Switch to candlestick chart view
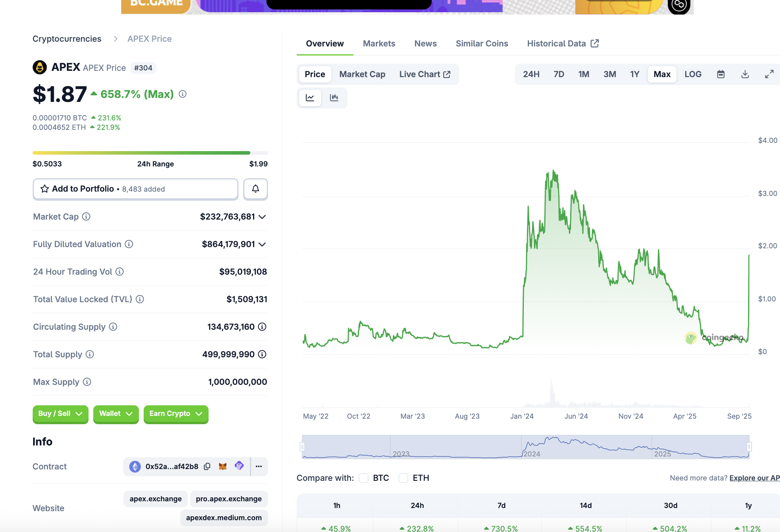This screenshot has width=780, height=532. tap(334, 98)
